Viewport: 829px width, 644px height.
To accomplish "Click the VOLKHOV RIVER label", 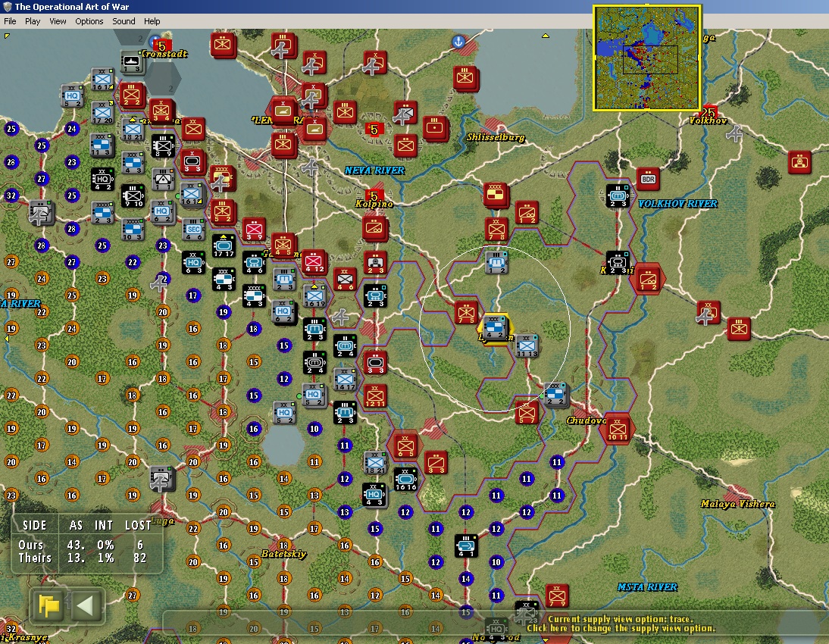I will pyautogui.click(x=677, y=204).
